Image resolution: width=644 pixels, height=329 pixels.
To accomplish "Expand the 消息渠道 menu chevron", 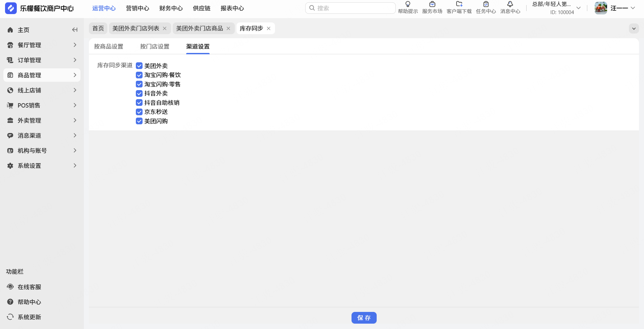I will click(75, 135).
